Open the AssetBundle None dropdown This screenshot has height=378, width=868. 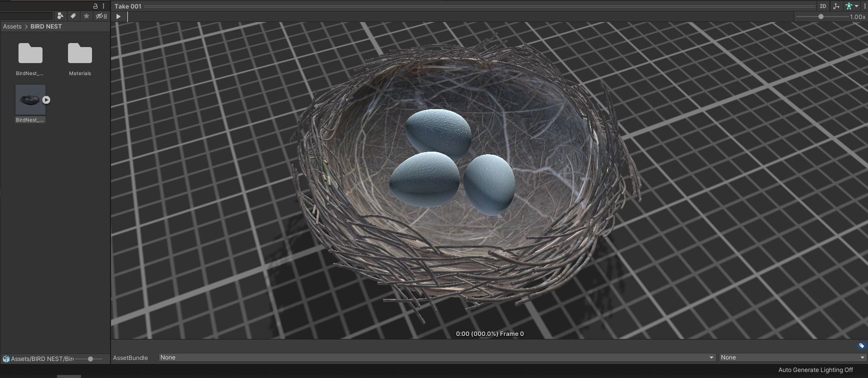tap(437, 357)
